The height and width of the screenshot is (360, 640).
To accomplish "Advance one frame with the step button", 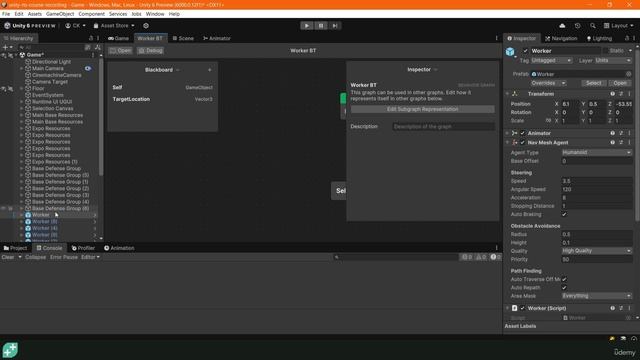I will [x=335, y=26].
